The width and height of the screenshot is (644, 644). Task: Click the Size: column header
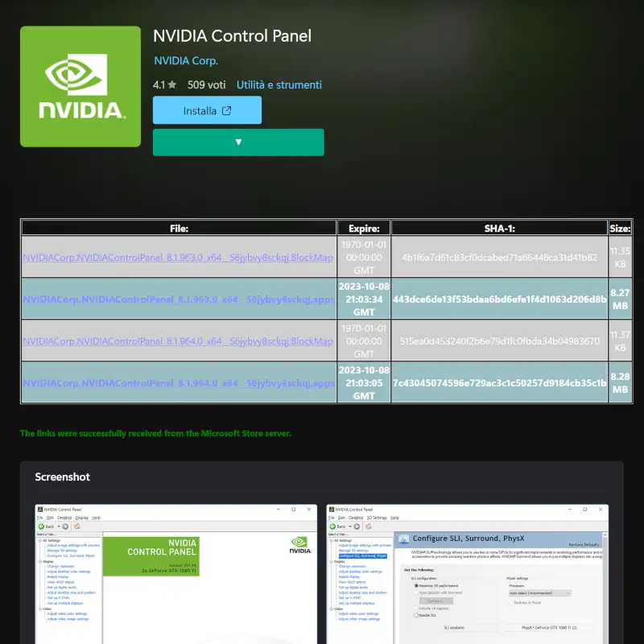[x=620, y=228]
